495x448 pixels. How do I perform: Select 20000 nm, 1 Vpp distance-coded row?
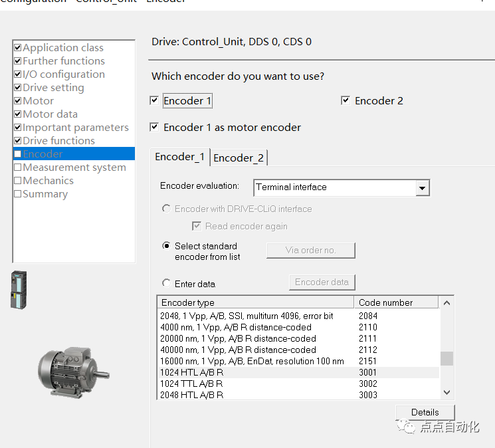298,338
